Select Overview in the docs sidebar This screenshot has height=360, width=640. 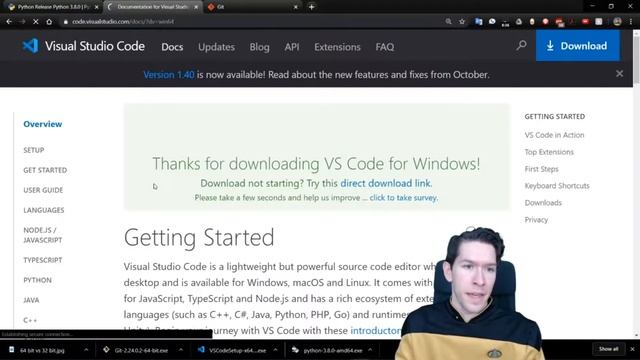point(42,124)
